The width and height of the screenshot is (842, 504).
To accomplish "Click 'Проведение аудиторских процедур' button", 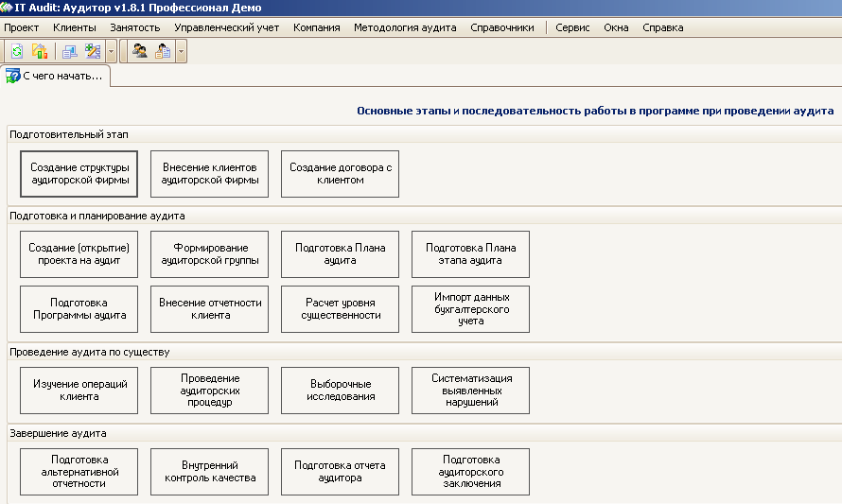I will [x=209, y=391].
